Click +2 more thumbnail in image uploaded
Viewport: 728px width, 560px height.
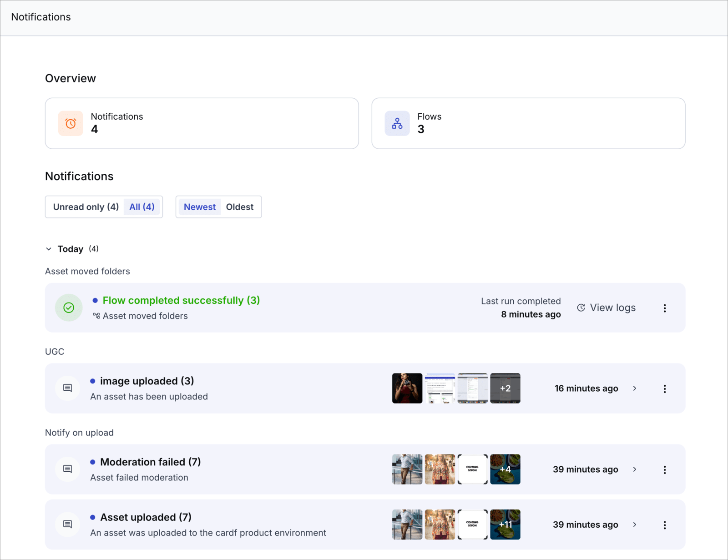506,388
